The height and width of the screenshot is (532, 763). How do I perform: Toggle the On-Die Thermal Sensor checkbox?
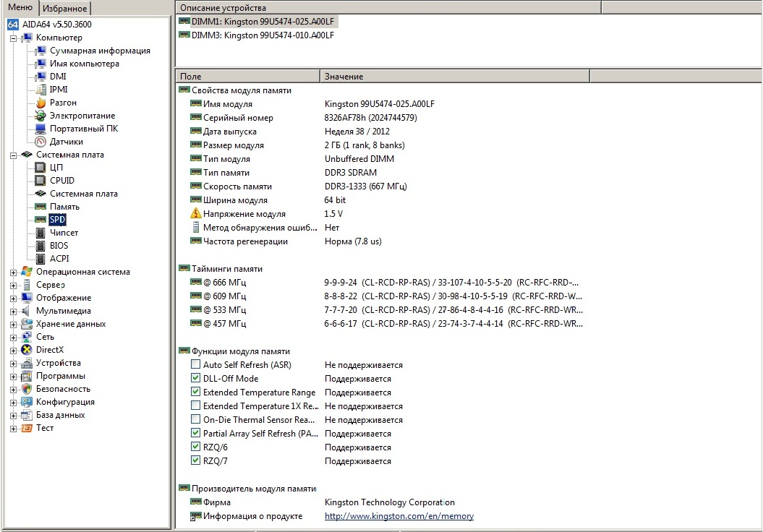coord(195,419)
